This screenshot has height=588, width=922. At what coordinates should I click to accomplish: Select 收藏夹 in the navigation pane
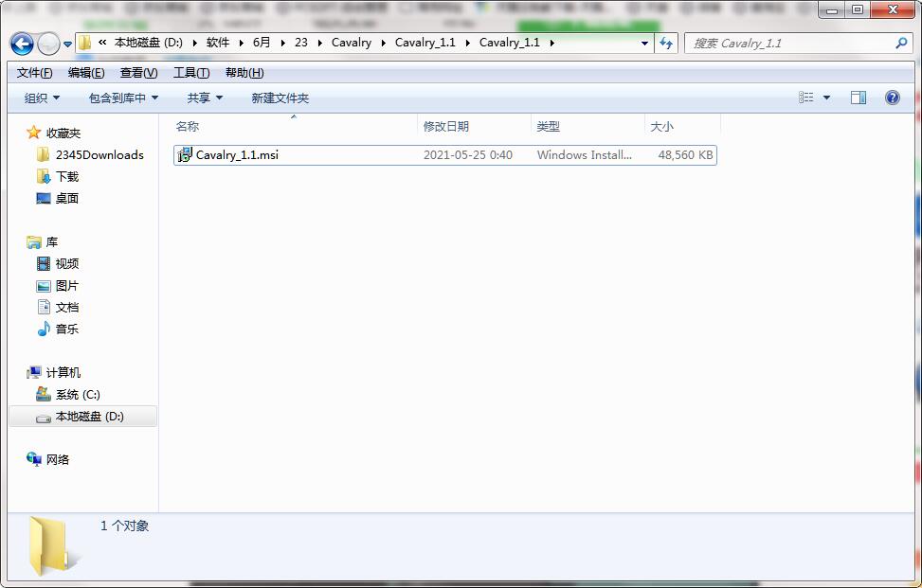[63, 134]
